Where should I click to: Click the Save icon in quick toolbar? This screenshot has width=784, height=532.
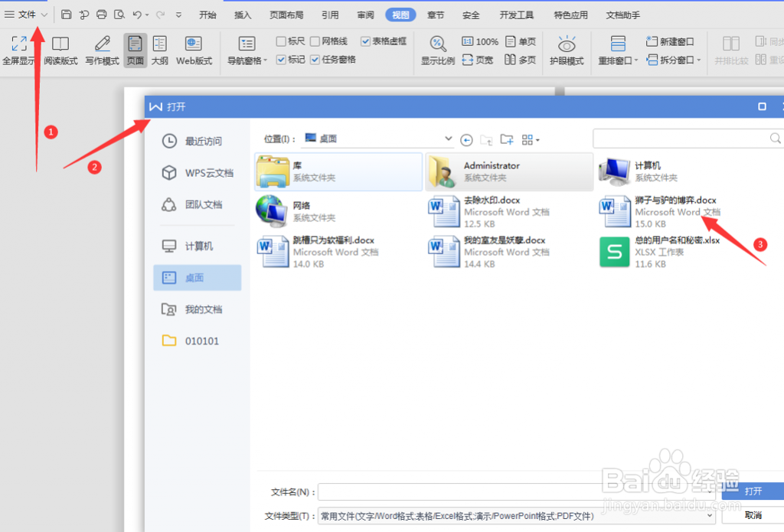(x=66, y=15)
